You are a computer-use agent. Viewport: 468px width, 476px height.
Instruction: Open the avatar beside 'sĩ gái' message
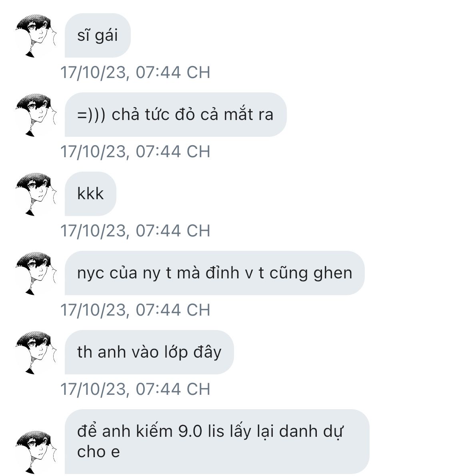[36, 36]
